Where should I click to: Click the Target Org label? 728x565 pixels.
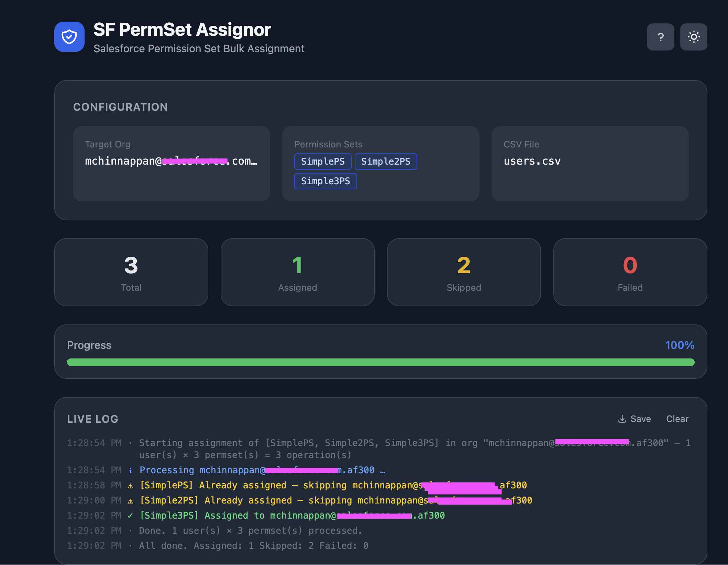pos(108,144)
